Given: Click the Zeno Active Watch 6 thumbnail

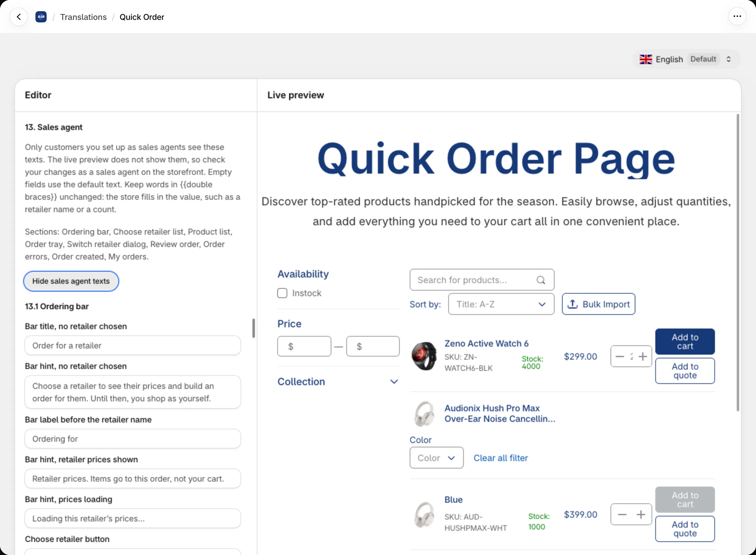Looking at the screenshot, I should click(424, 356).
